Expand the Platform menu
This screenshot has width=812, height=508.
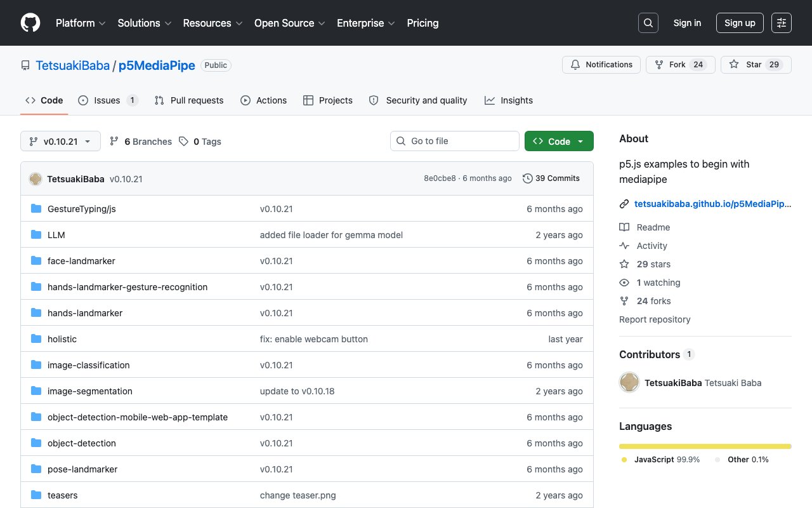tap(80, 23)
